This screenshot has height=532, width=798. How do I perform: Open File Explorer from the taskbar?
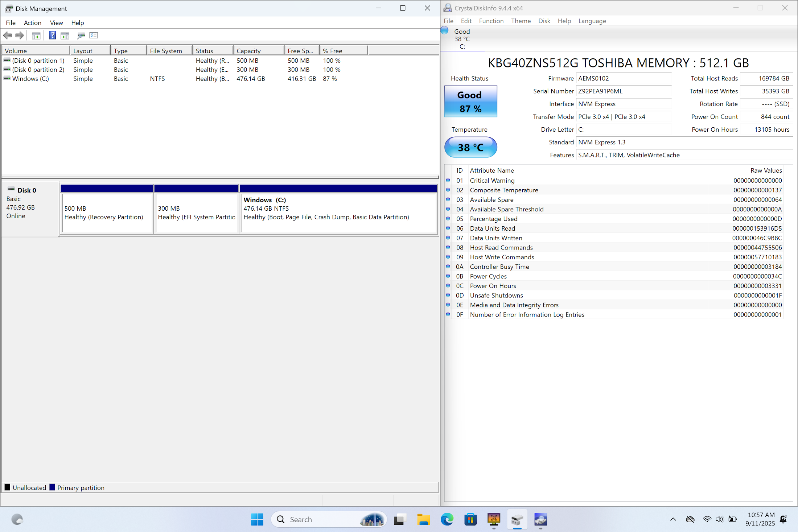423,519
